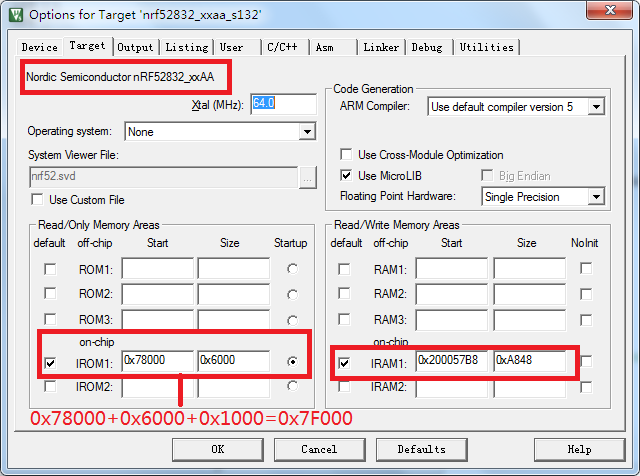640x476 pixels.
Task: Open the ARM Compiler version dropdown
Action: click(x=596, y=107)
